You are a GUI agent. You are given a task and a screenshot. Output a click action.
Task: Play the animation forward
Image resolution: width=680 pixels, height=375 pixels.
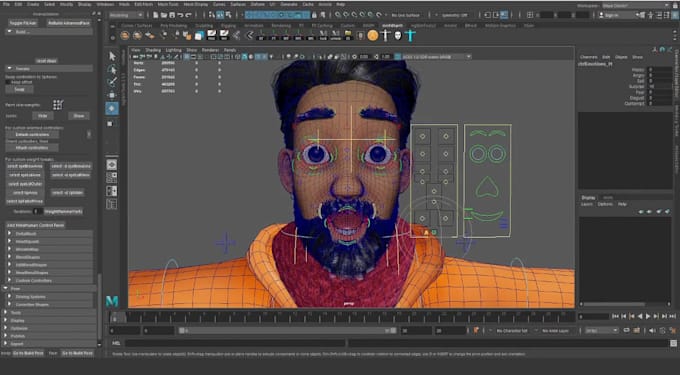click(x=648, y=317)
